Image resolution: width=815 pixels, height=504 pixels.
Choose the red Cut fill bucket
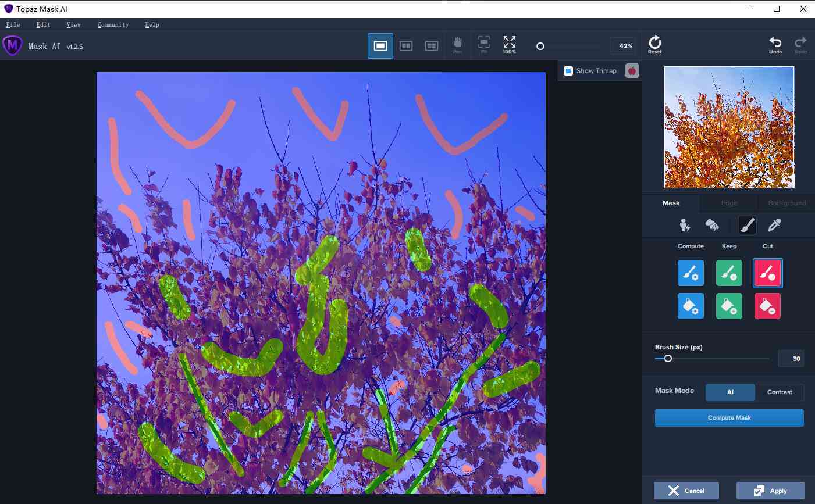(x=767, y=306)
